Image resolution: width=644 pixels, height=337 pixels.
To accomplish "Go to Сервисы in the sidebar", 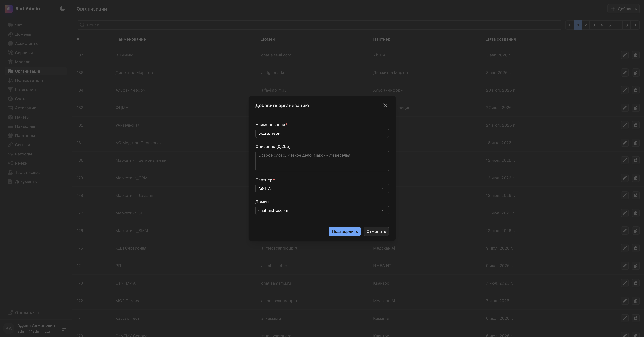I will tap(36, 53).
